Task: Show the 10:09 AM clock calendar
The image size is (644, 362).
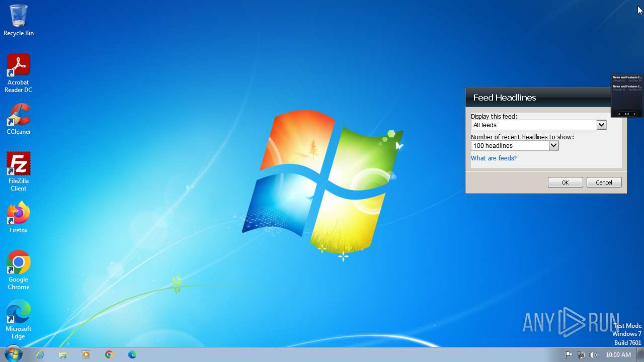Action: click(618, 354)
